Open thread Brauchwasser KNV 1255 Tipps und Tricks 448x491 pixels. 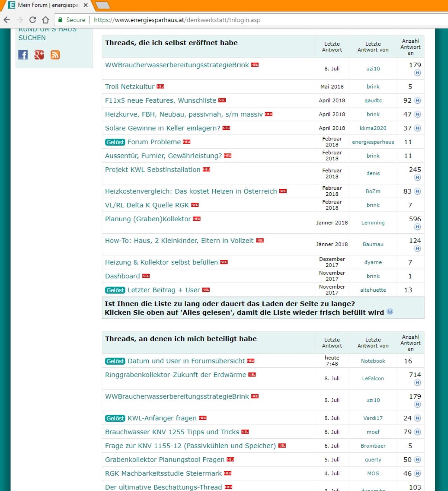(172, 432)
